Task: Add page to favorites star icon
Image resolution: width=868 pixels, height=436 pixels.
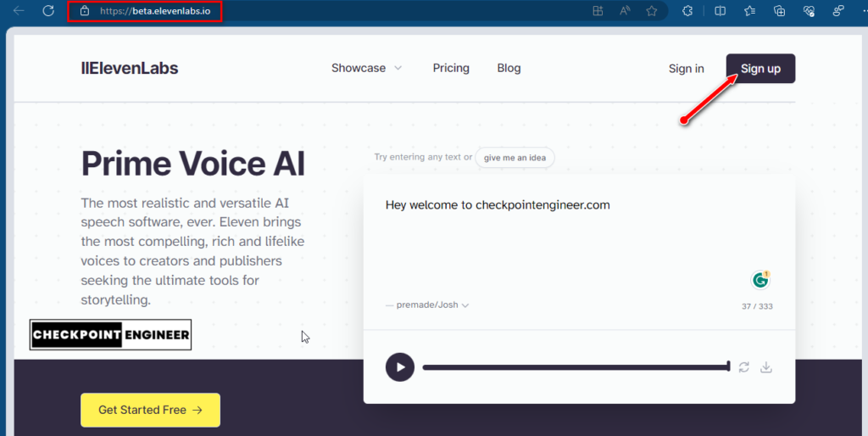Action: point(652,11)
